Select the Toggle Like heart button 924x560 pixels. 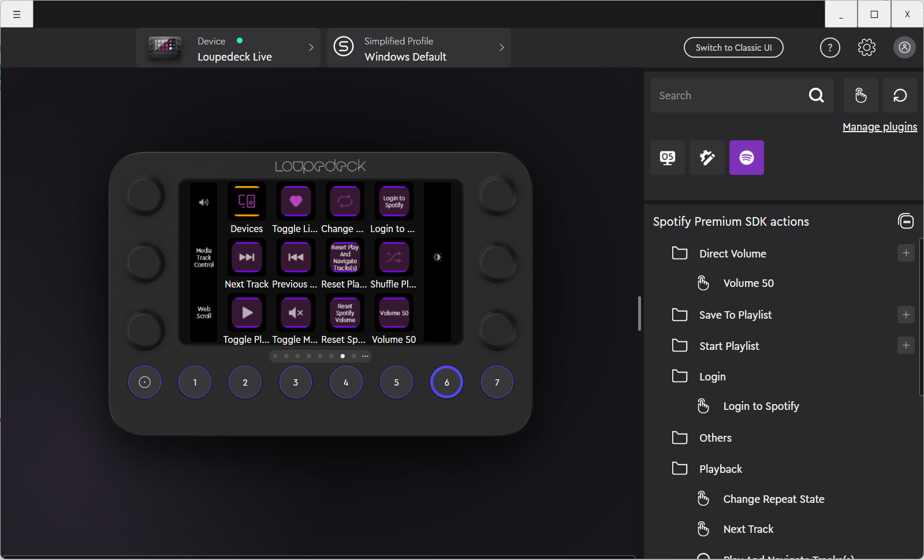point(296,201)
